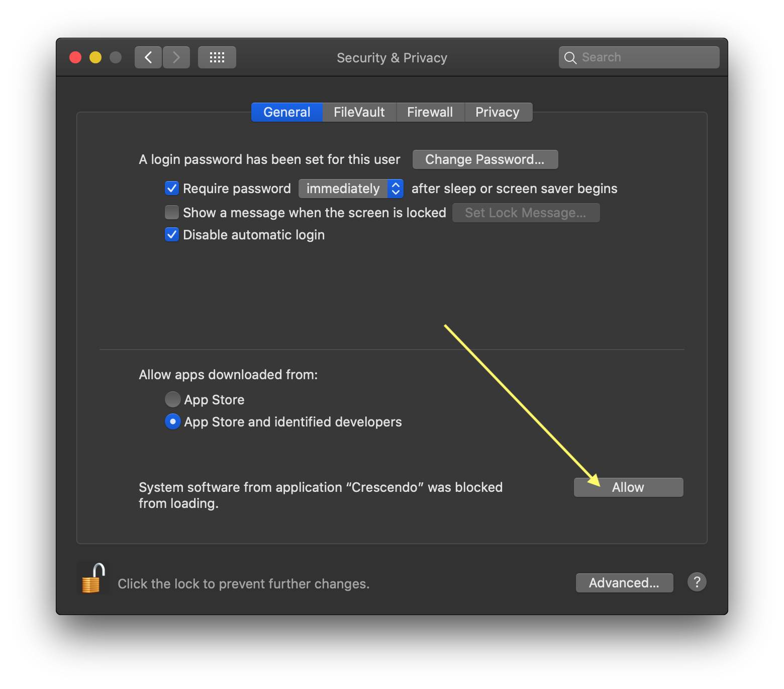
Task: Open Advanced security options
Action: (624, 582)
